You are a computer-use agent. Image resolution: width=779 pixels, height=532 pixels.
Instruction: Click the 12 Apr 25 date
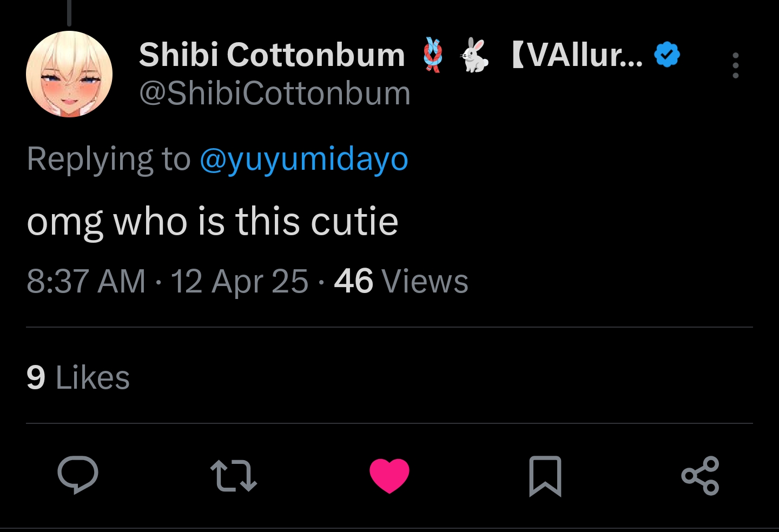240,282
